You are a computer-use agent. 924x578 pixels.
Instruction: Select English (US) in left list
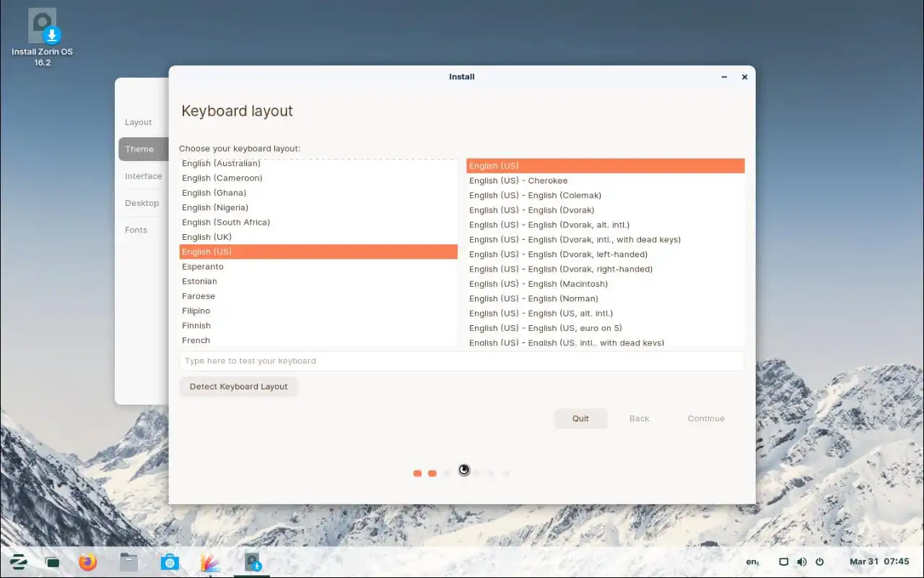pos(318,251)
